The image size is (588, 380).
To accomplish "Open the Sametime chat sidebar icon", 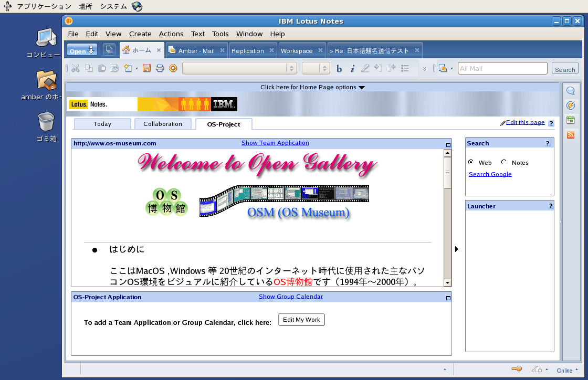I will tap(570, 91).
